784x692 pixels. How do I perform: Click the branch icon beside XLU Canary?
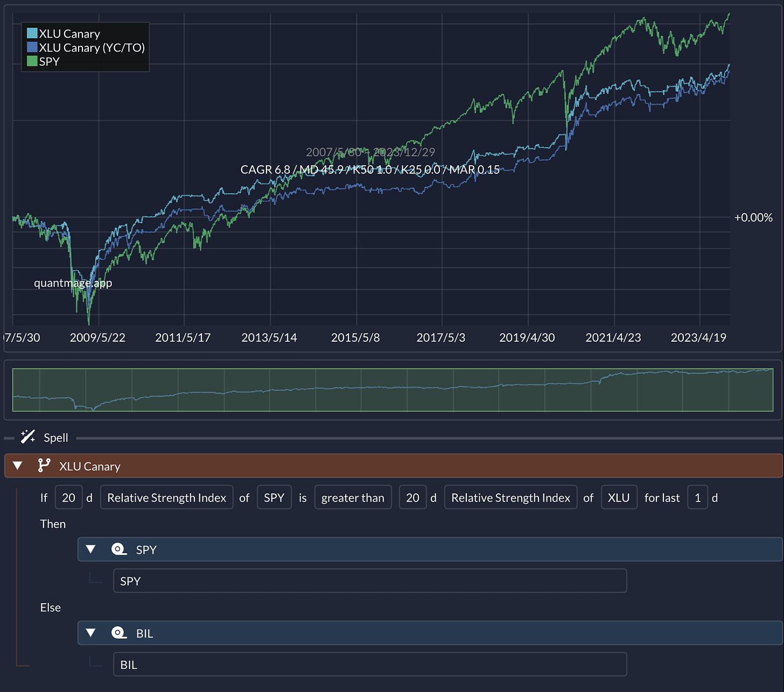click(44, 465)
